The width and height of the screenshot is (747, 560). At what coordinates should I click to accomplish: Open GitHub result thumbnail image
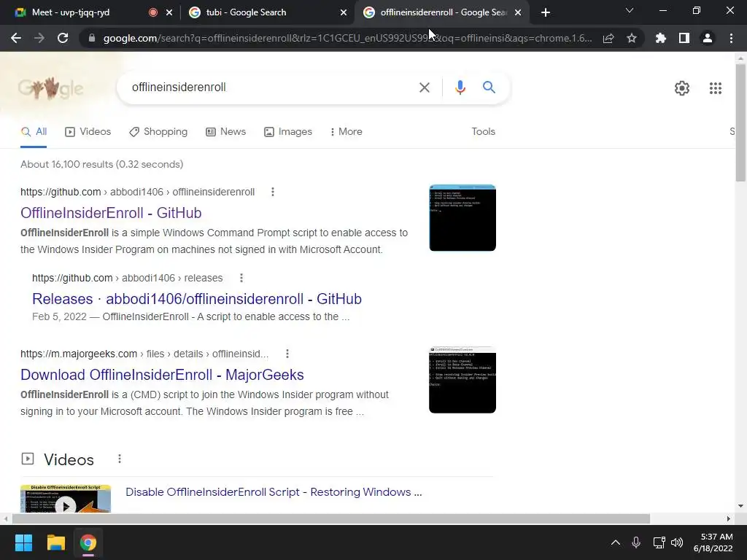(462, 217)
